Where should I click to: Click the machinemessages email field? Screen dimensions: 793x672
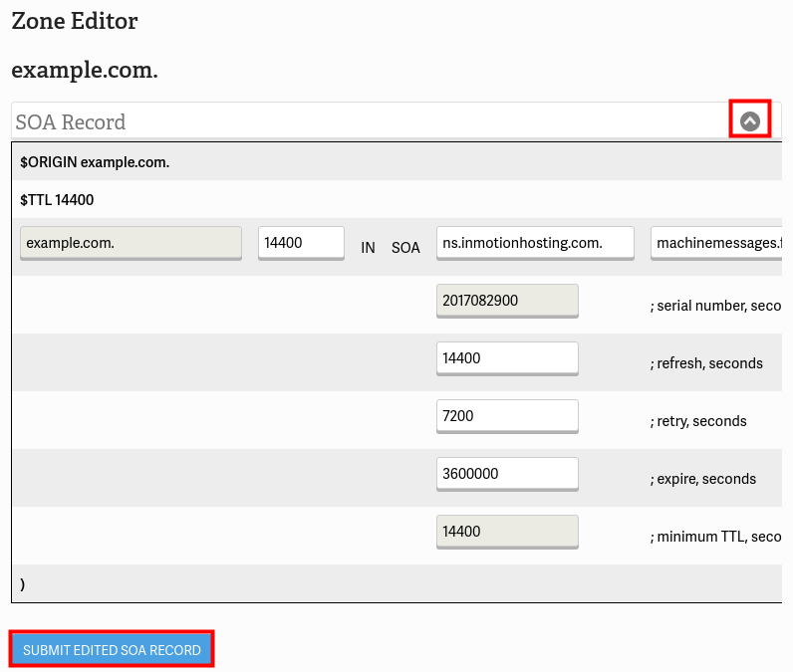click(x=717, y=242)
